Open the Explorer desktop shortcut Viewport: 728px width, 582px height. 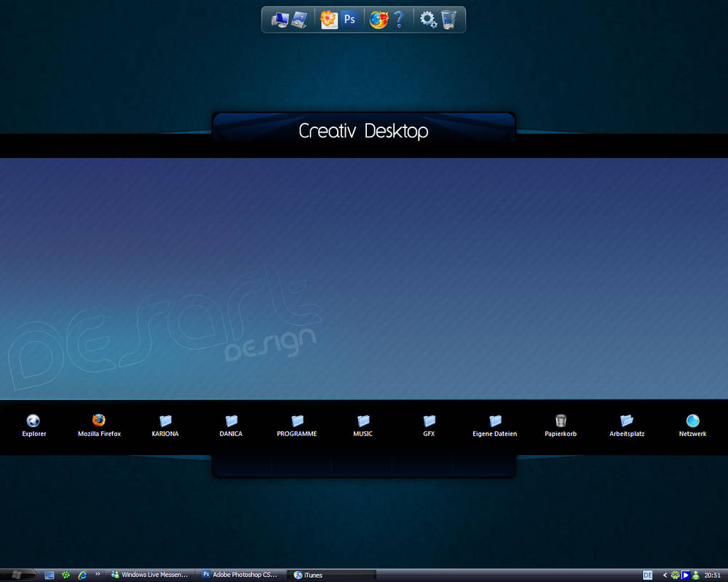(33, 426)
